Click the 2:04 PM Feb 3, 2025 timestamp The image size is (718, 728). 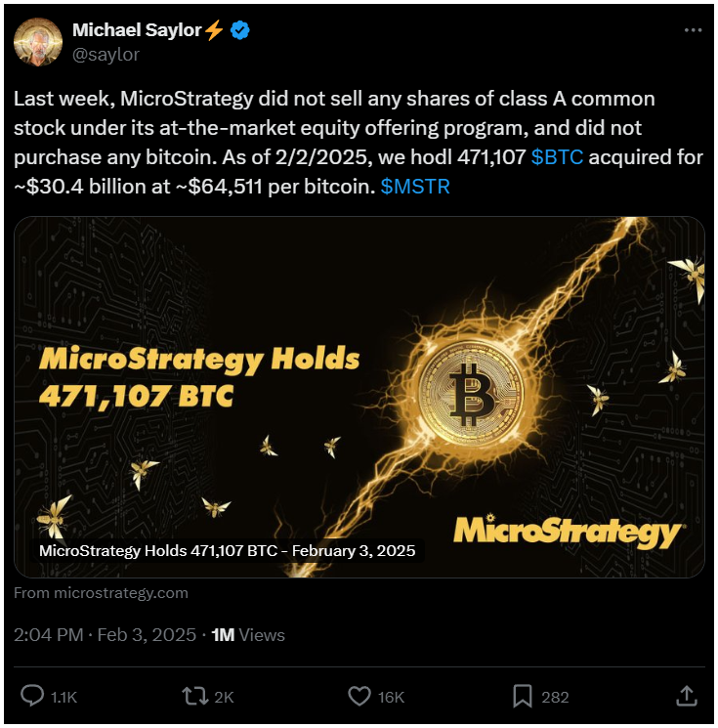[x=105, y=634]
